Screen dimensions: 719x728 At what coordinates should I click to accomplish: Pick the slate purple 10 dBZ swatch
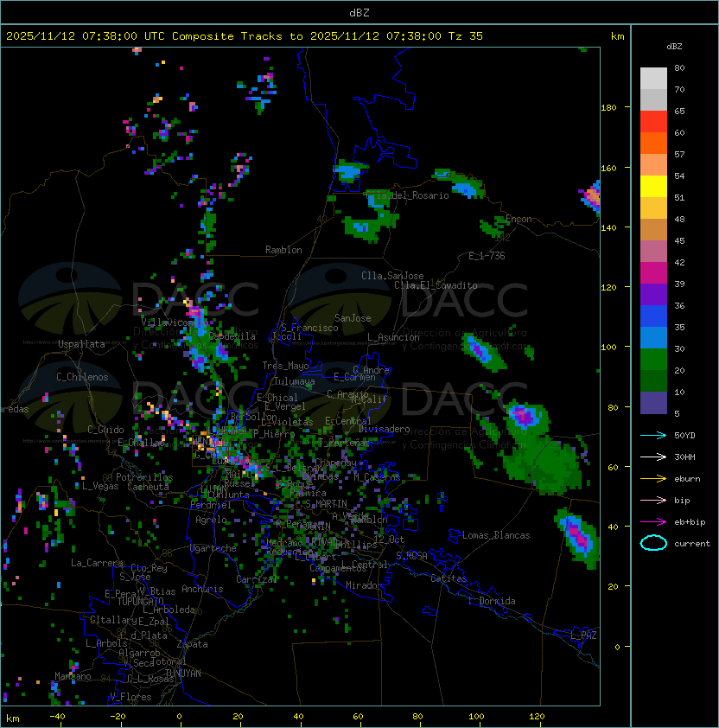point(653,403)
